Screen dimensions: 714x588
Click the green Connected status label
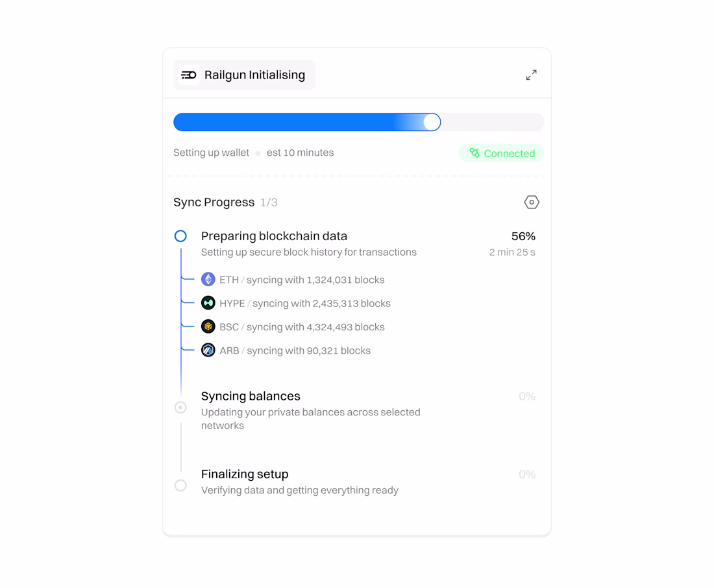tap(509, 154)
